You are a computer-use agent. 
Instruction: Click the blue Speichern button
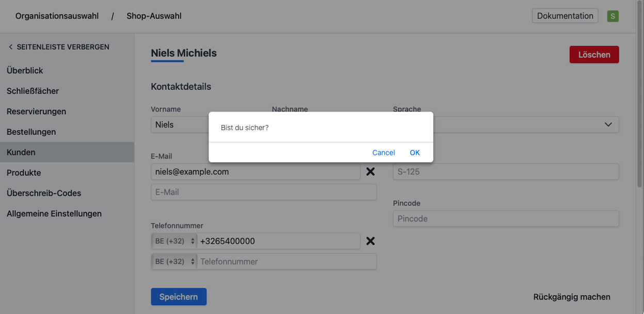179,297
